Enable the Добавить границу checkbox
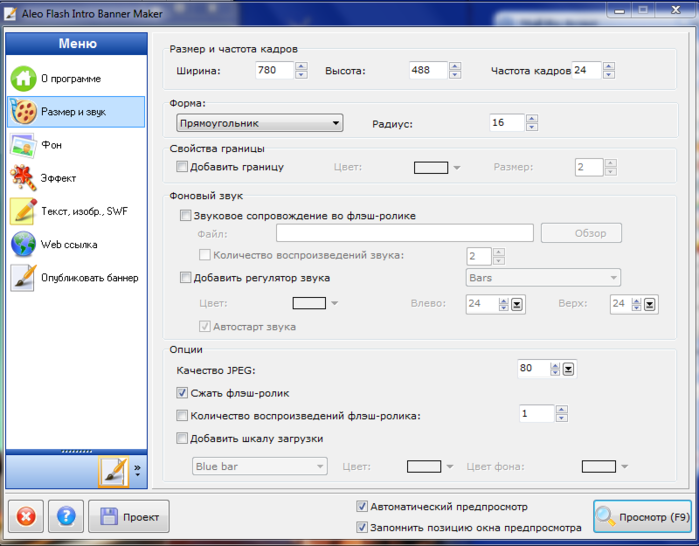Screen dimensions: 699x546 [x=181, y=167]
